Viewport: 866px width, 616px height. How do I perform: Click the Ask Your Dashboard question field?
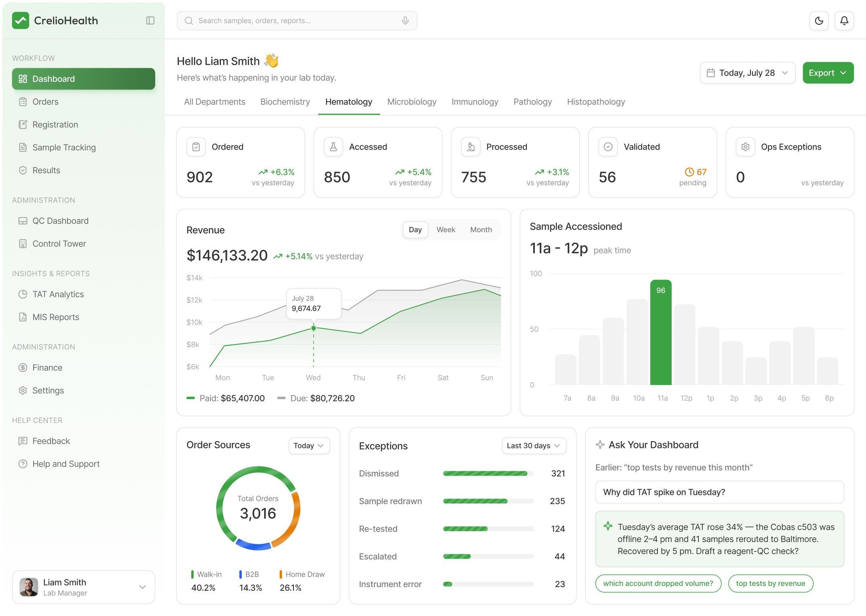click(x=720, y=492)
